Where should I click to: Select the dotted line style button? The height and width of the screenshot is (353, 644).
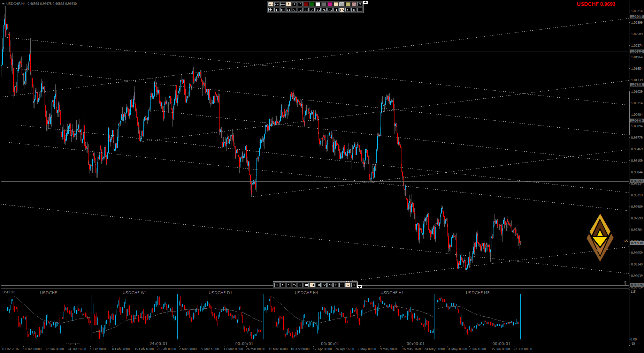(x=271, y=4)
